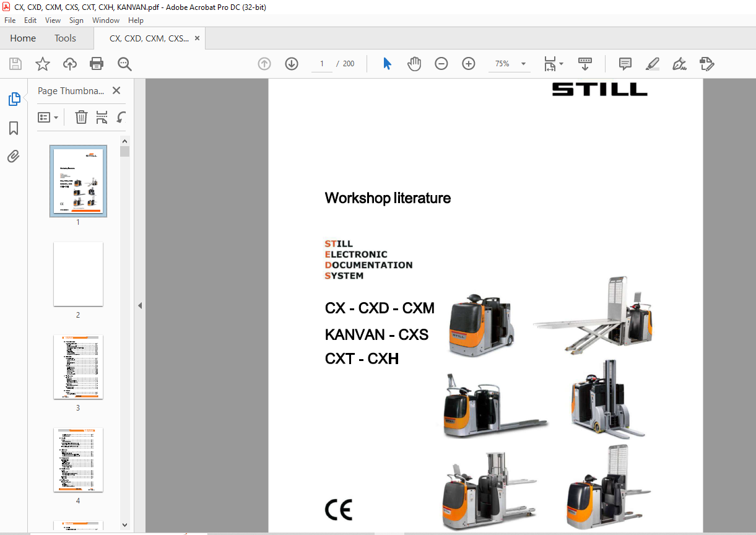This screenshot has height=535, width=756.
Task: Switch to the Tools tab
Action: (x=65, y=38)
